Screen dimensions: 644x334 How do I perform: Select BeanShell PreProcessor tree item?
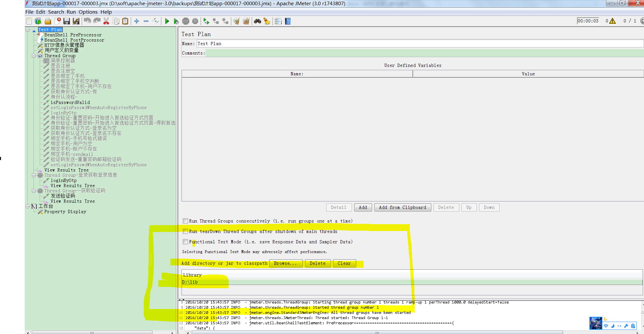coord(73,35)
